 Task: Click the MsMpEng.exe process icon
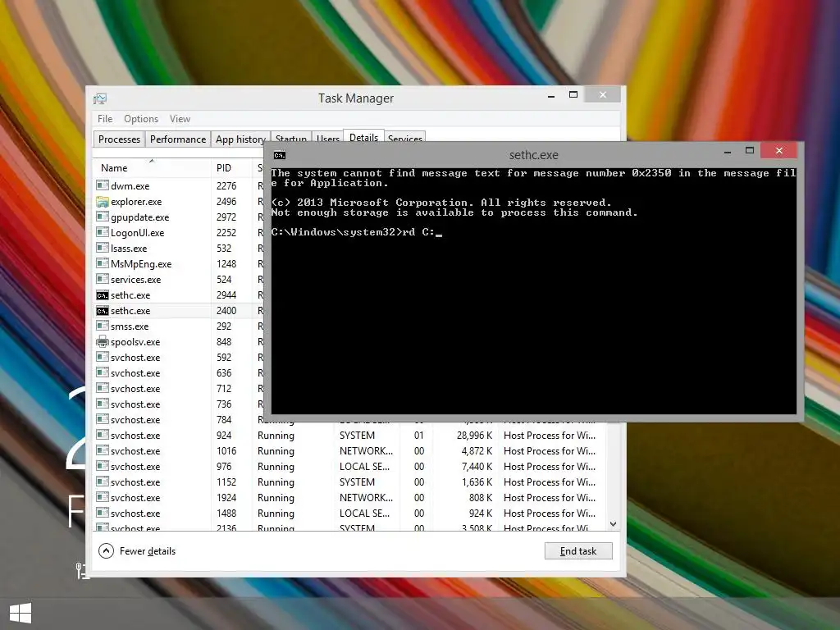103,263
